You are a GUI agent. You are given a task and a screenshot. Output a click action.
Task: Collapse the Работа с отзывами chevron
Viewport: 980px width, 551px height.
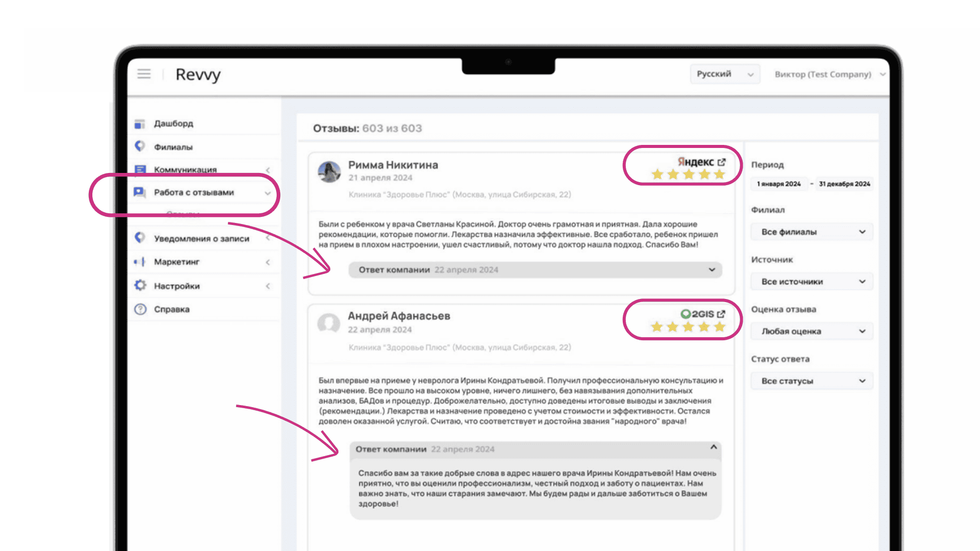267,193
